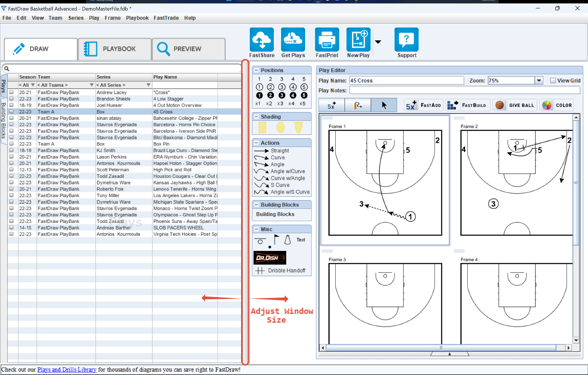This screenshot has height=375, width=588.
Task: Select the Dribble Handoff symbol
Action: point(280,271)
